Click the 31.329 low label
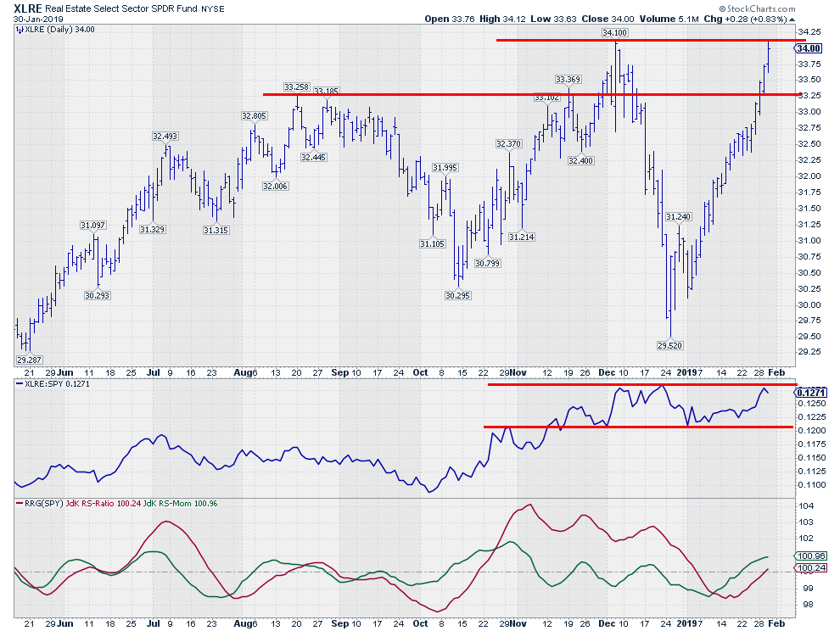Viewport: 840px width, 631px height. click(152, 229)
